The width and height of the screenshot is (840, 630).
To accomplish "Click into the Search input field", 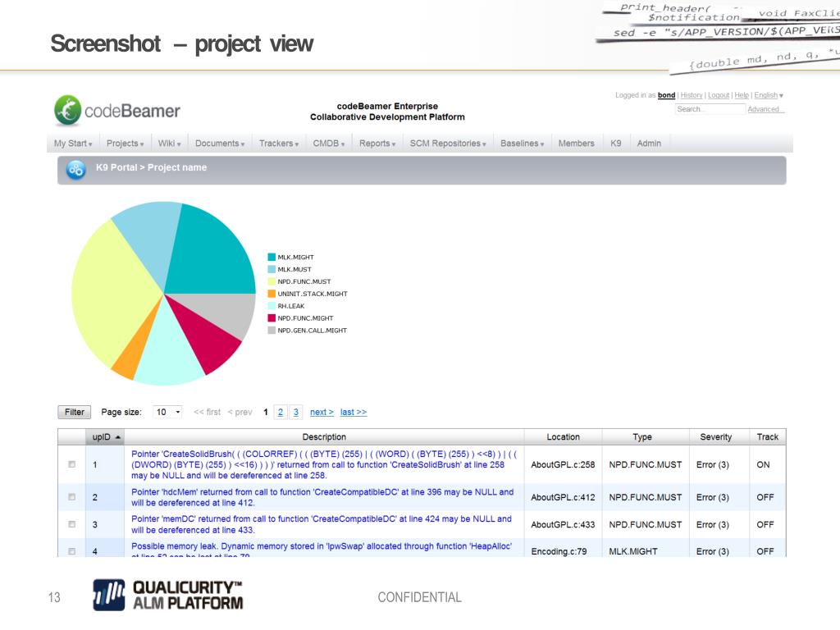I will (x=710, y=109).
